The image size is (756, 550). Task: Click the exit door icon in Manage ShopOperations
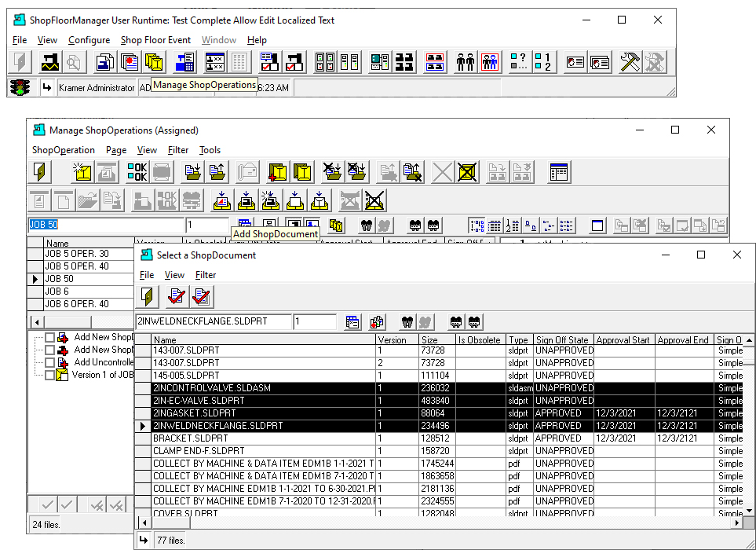[40, 172]
